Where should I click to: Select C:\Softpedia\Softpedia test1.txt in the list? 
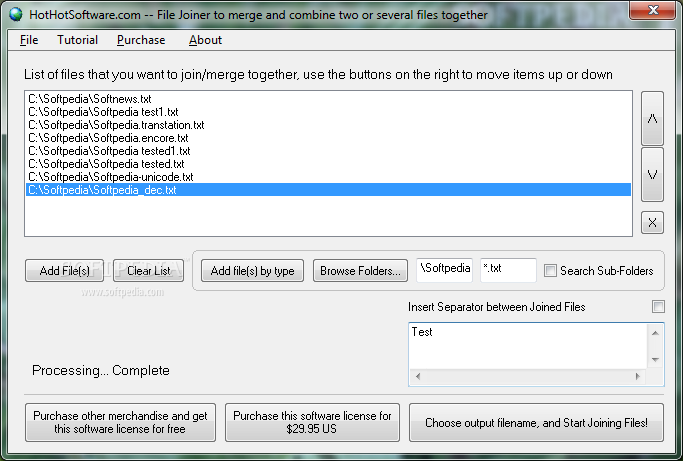click(328, 112)
